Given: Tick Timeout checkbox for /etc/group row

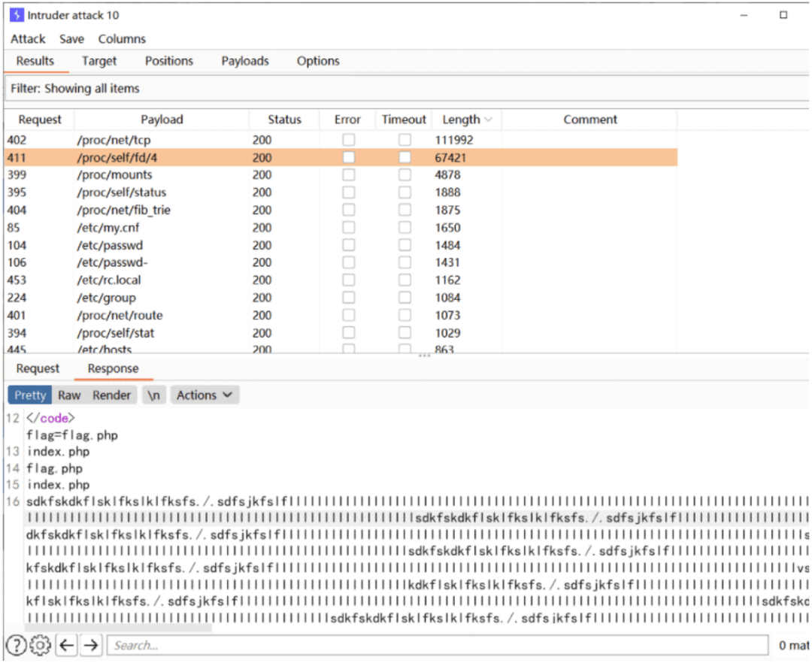Looking at the screenshot, I should coord(404,298).
